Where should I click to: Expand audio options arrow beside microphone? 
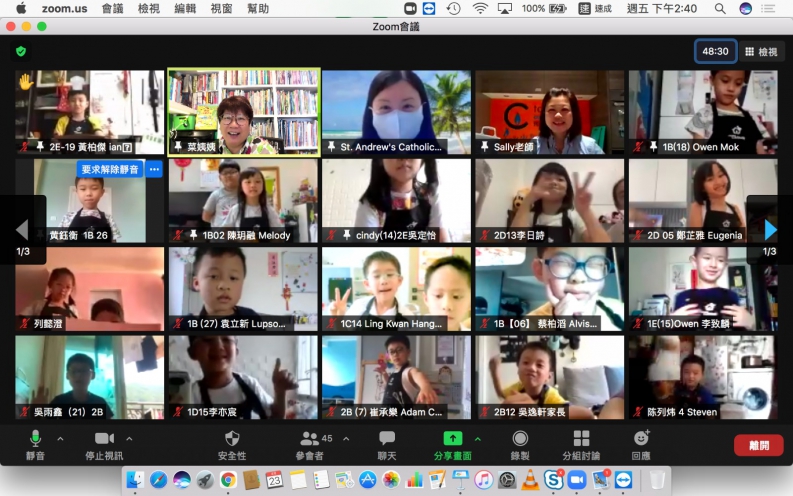click(x=60, y=439)
